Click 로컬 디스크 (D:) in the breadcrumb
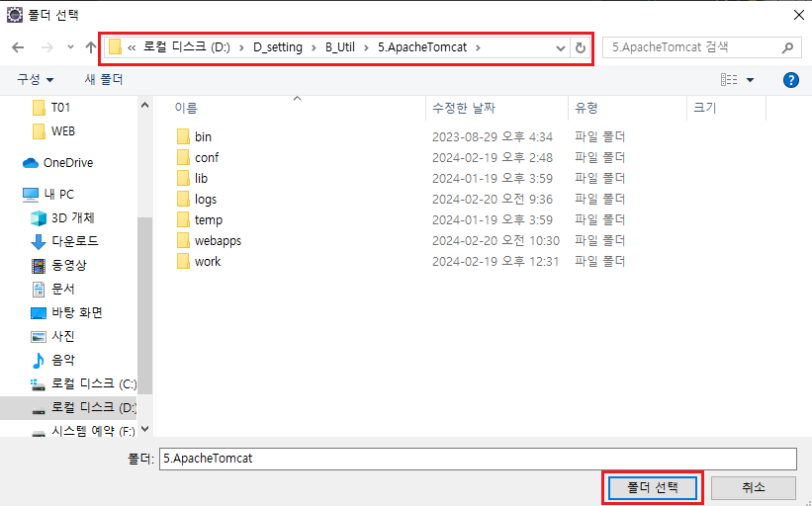 coord(186,47)
